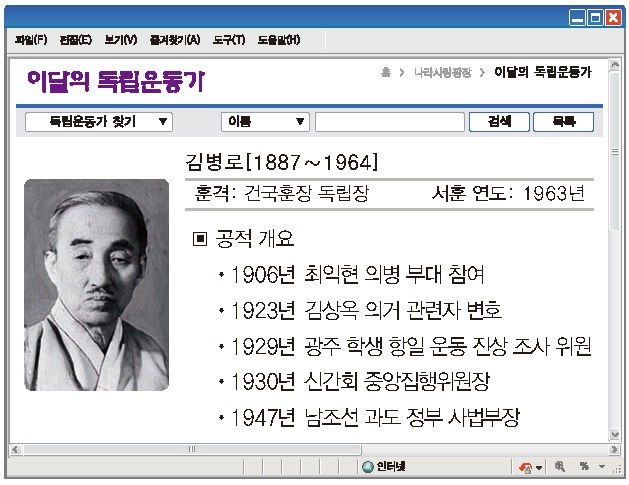The height and width of the screenshot is (485, 629).
Task: Click the home icon in breadcrumb
Action: click(x=385, y=73)
